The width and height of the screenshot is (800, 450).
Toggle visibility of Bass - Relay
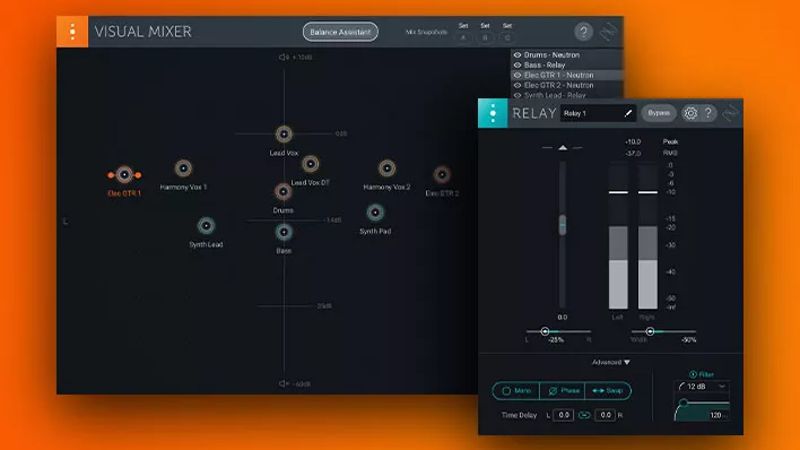coord(517,65)
